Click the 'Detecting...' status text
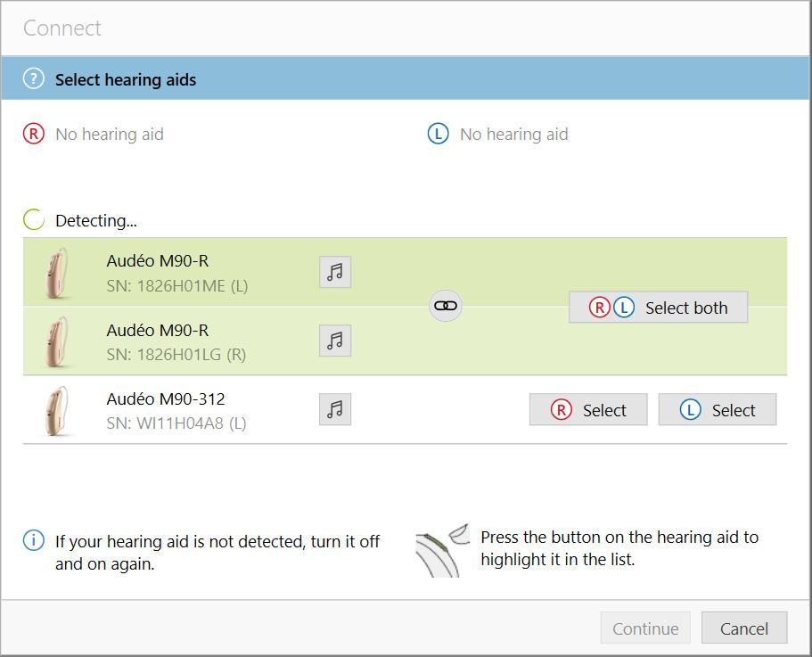Image resolution: width=812 pixels, height=657 pixels. tap(96, 220)
